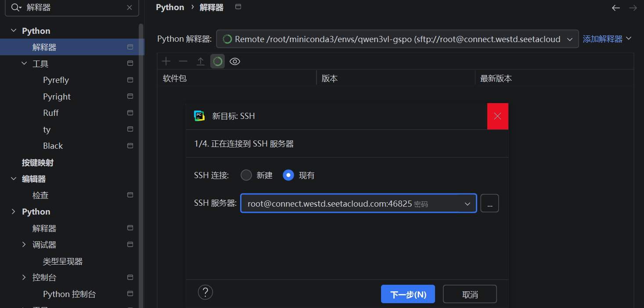The width and height of the screenshot is (644, 308).
Task: Open the Python 控制台 settings page
Action: tap(69, 294)
